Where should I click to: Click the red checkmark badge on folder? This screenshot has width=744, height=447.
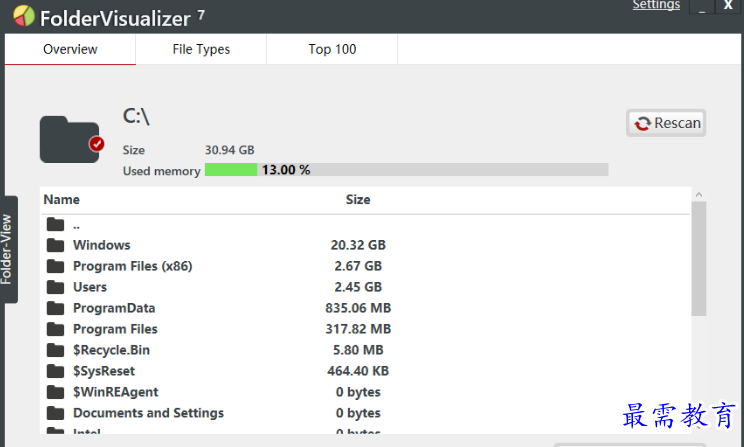pyautogui.click(x=97, y=143)
